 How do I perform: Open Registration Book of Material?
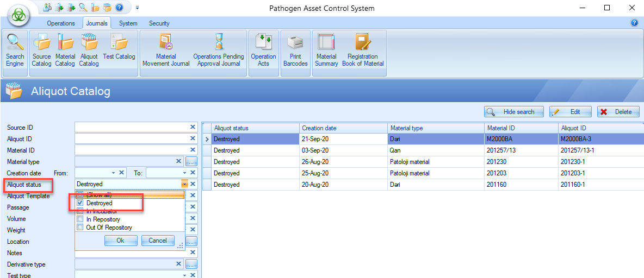pyautogui.click(x=363, y=50)
